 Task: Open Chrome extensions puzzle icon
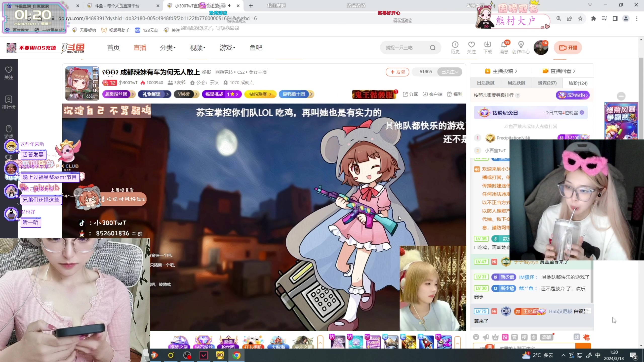pyautogui.click(x=594, y=18)
